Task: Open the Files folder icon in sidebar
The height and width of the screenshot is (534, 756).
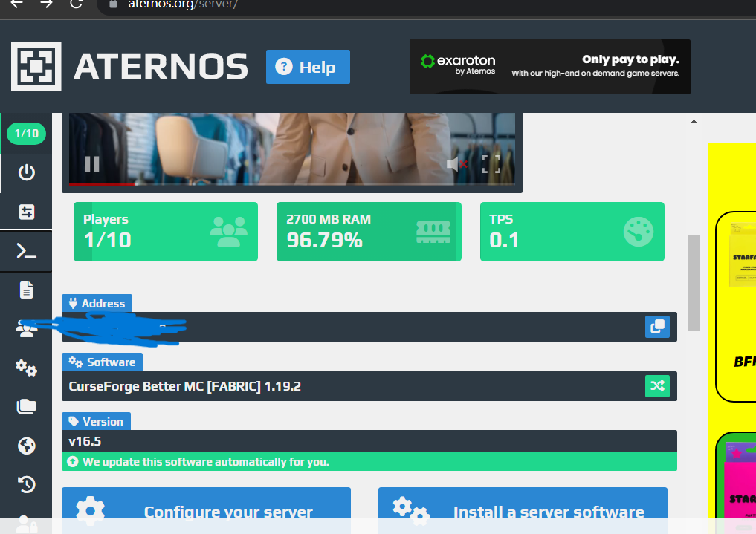Action: tap(27, 407)
